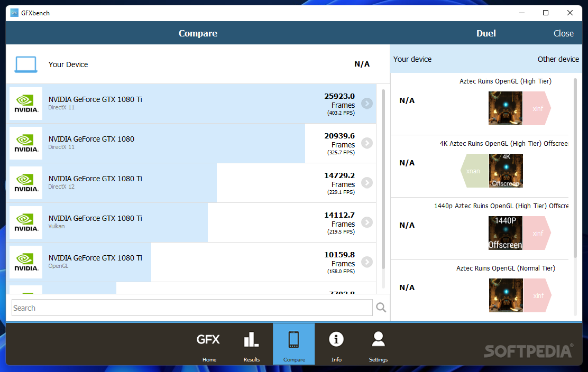The height and width of the screenshot is (372, 588).
Task: Maximize the GFXbench window
Action: click(546, 13)
